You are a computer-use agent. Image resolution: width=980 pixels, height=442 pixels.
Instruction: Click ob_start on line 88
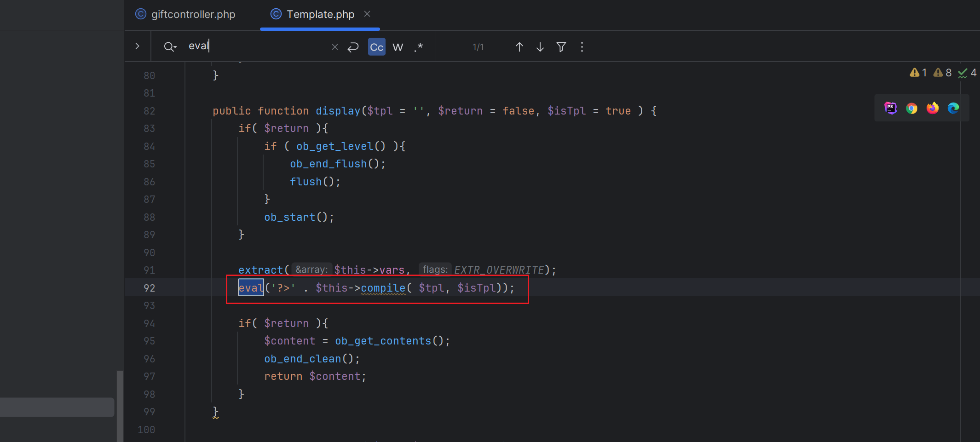point(289,217)
